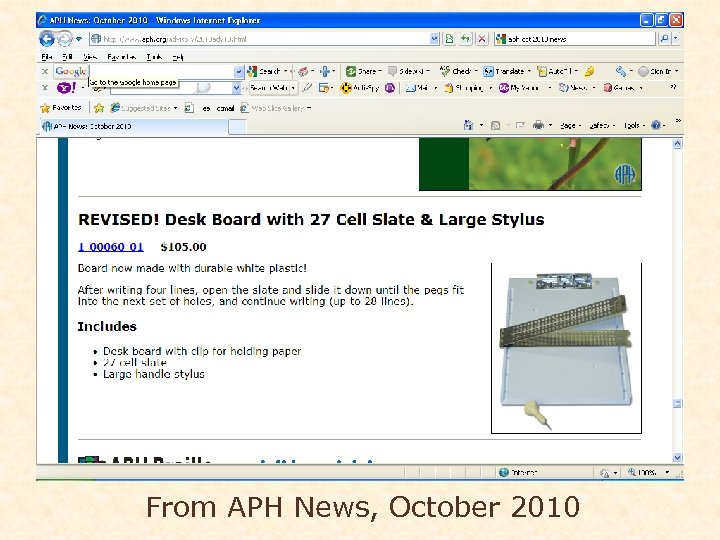Open the View menu
The image size is (720, 540).
point(90,57)
